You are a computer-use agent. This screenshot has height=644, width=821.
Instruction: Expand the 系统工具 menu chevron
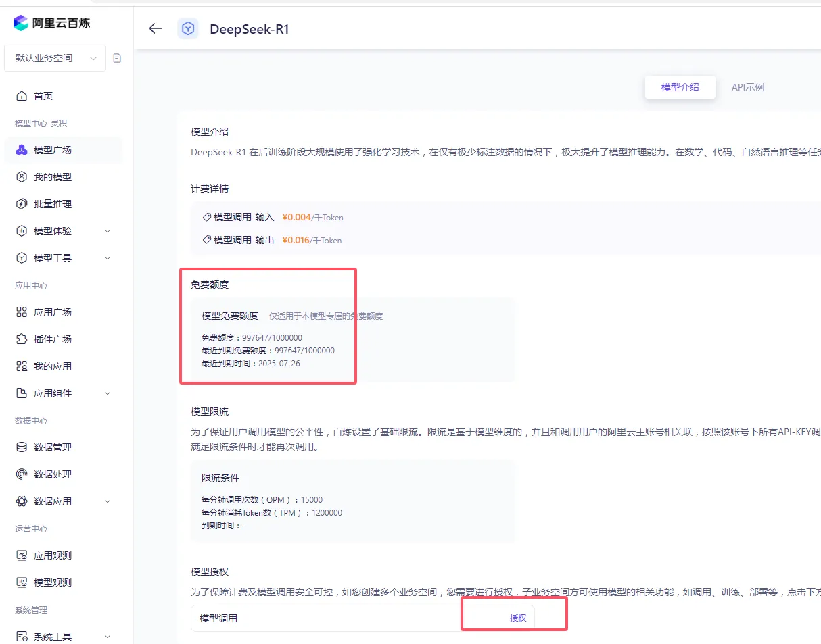click(x=108, y=637)
